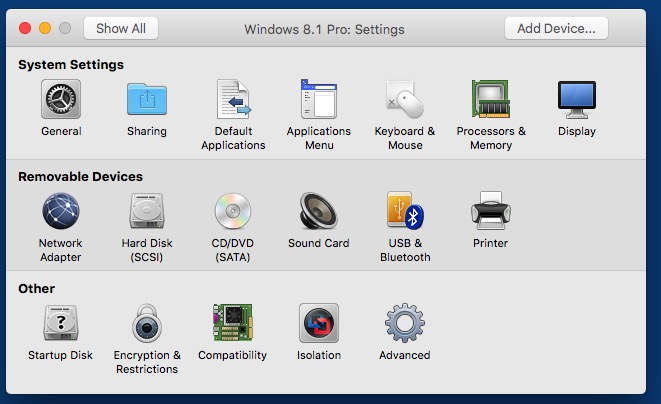The image size is (661, 404).
Task: Open the Startup Disk icon
Action: click(x=61, y=323)
